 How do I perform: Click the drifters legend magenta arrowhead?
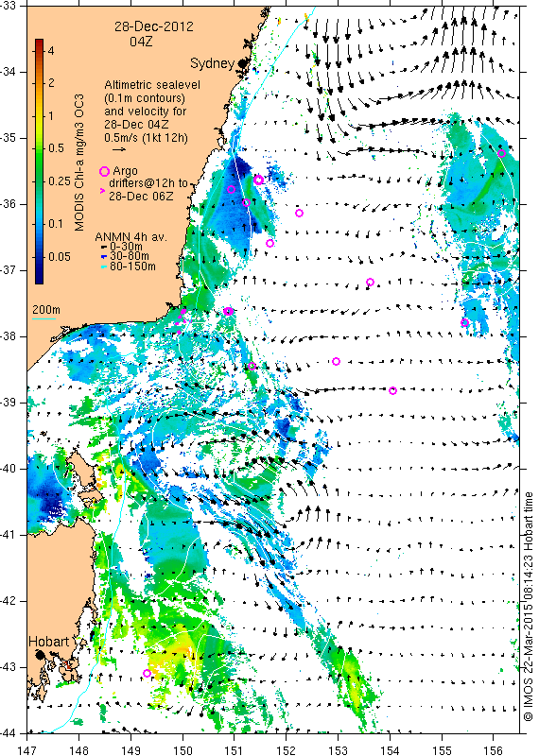coord(102,191)
